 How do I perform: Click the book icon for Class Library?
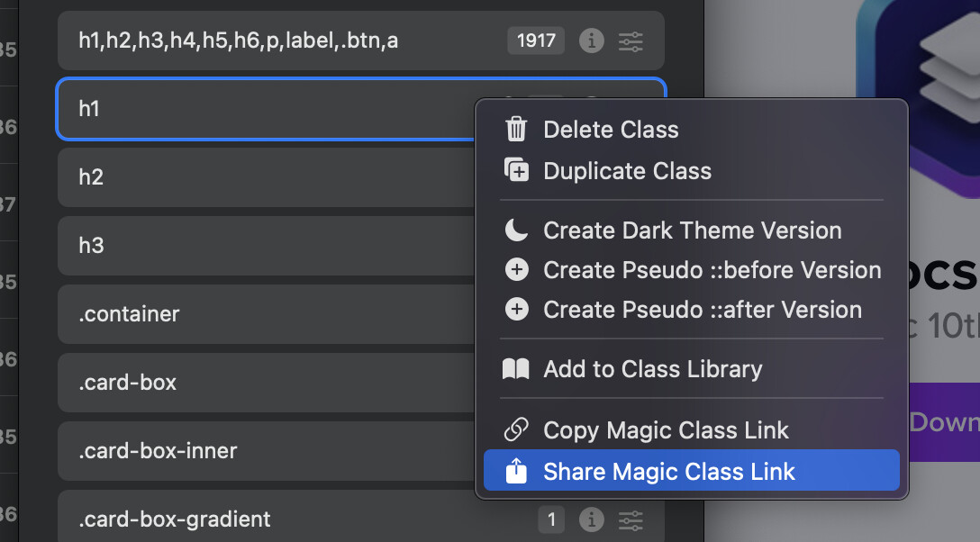[516, 369]
